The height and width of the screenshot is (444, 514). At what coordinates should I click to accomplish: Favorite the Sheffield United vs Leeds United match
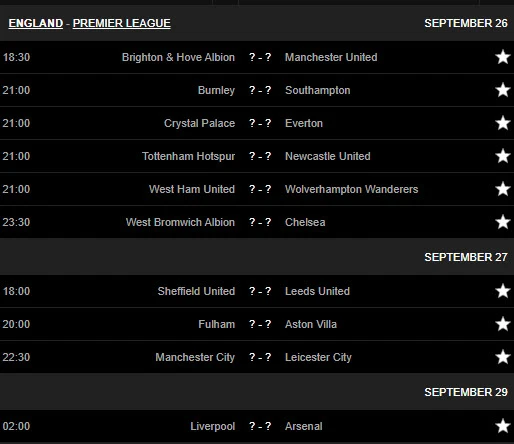coord(503,291)
